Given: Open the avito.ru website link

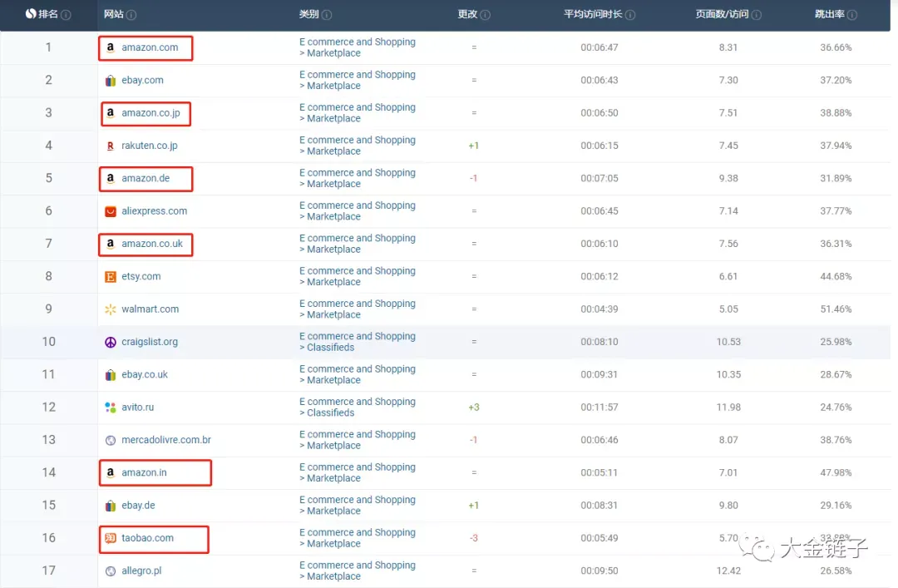Looking at the screenshot, I should (137, 407).
